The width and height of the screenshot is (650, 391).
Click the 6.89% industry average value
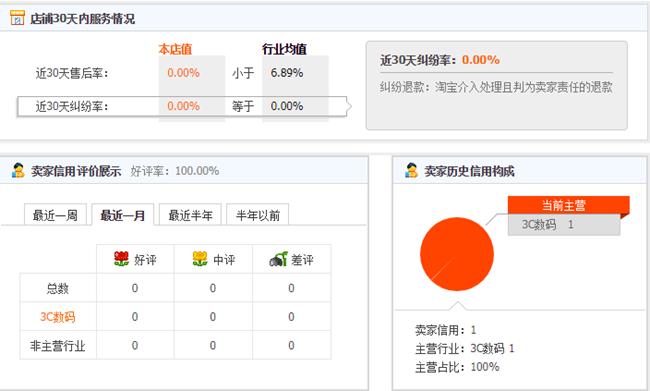coord(287,73)
